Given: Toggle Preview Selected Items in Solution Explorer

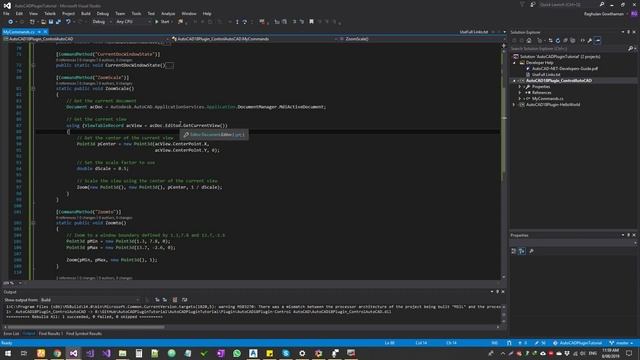Looking at the screenshot, I should pos(598,40).
